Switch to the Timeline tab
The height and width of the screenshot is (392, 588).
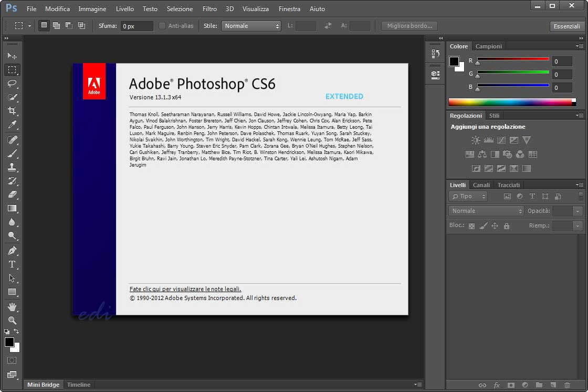coord(79,385)
